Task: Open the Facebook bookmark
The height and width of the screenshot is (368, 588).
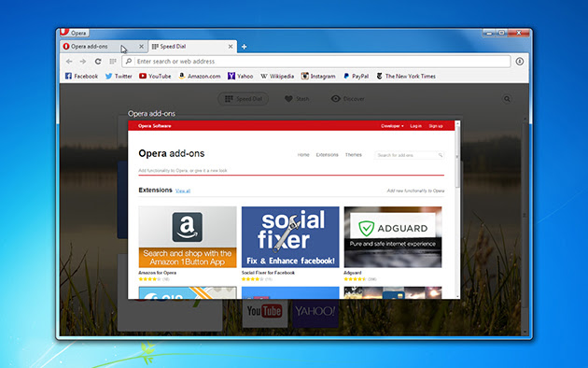Action: click(x=81, y=77)
